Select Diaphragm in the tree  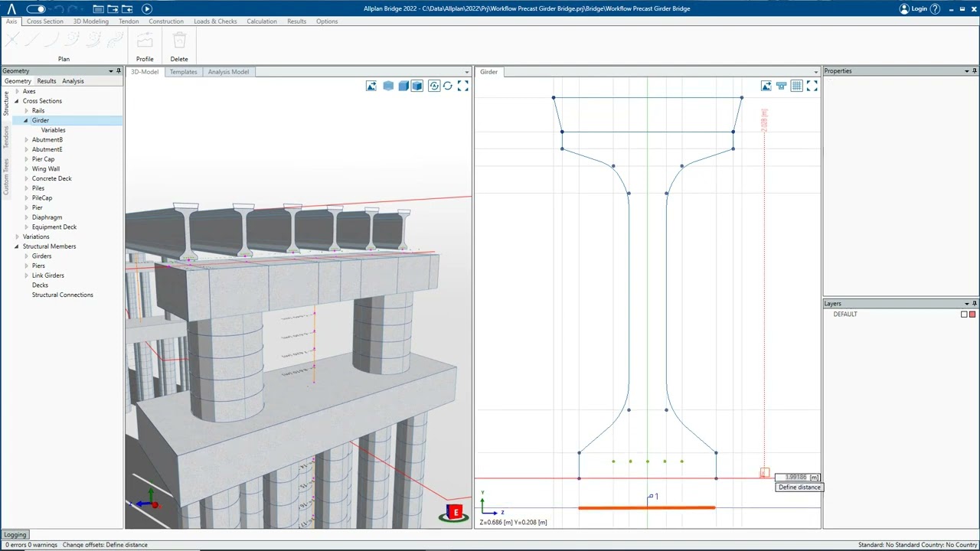[x=47, y=217]
